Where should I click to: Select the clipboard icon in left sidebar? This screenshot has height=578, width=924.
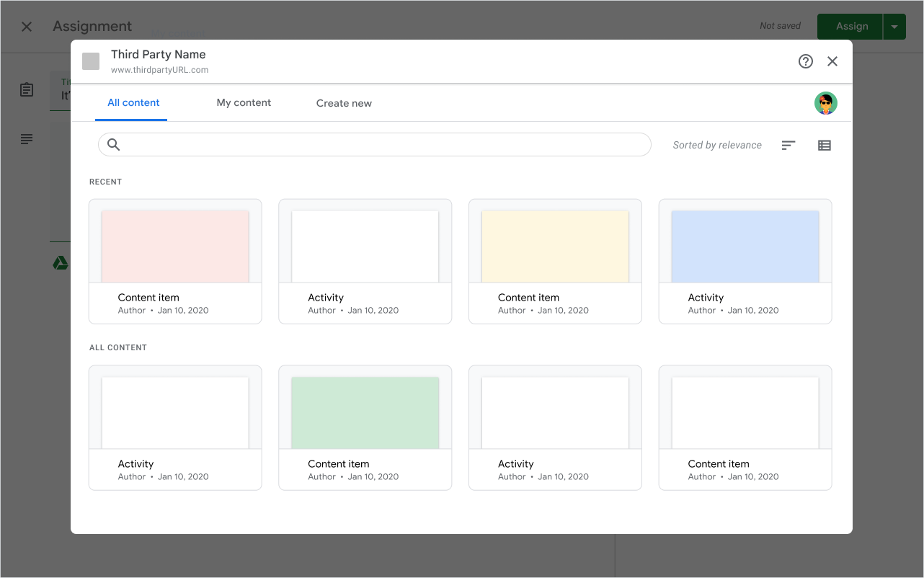(26, 89)
